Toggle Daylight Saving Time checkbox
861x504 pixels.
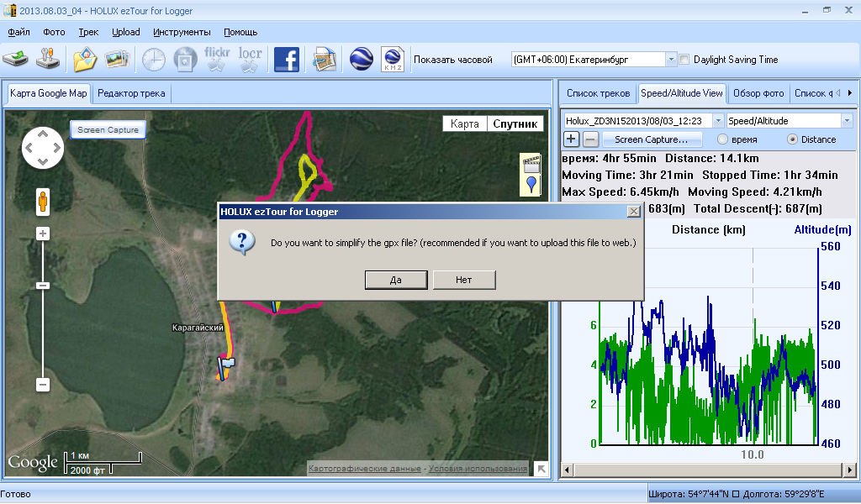point(684,60)
